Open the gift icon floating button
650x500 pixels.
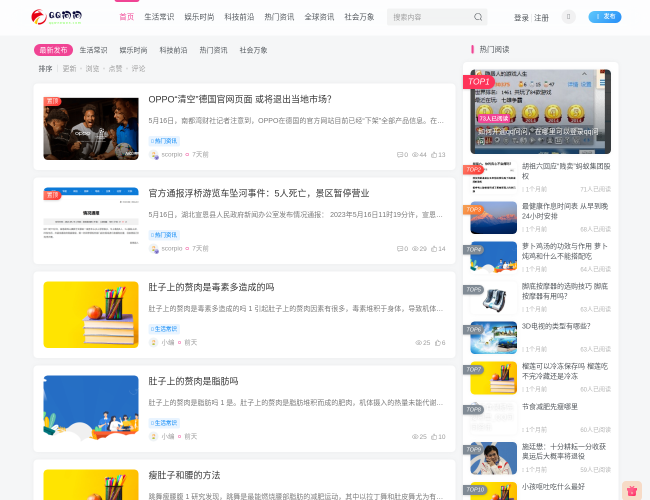[632, 491]
